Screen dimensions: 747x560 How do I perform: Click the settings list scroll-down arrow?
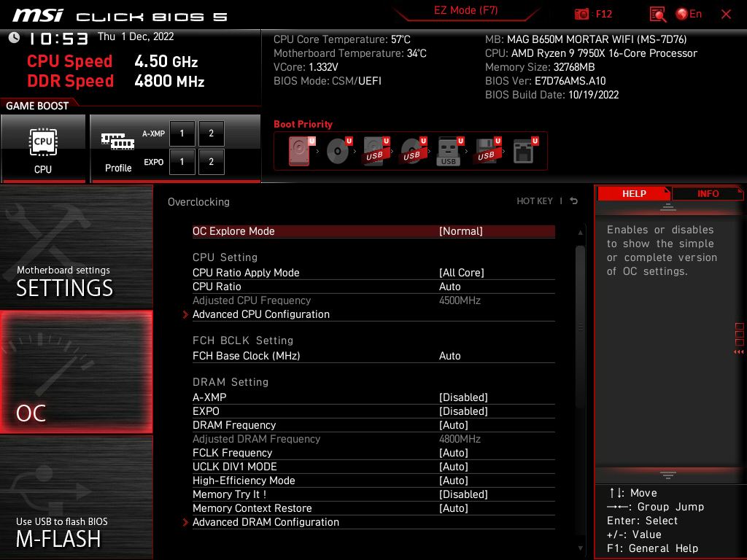[x=580, y=548]
